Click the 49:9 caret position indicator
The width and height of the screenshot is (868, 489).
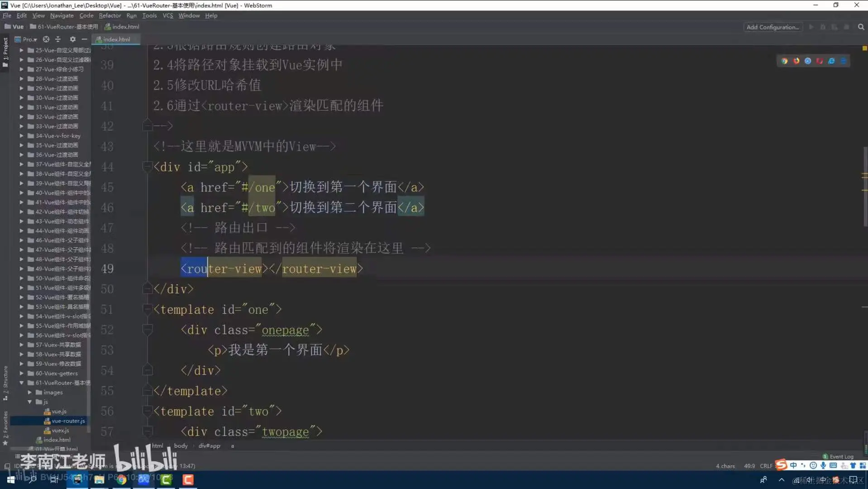coord(749,465)
